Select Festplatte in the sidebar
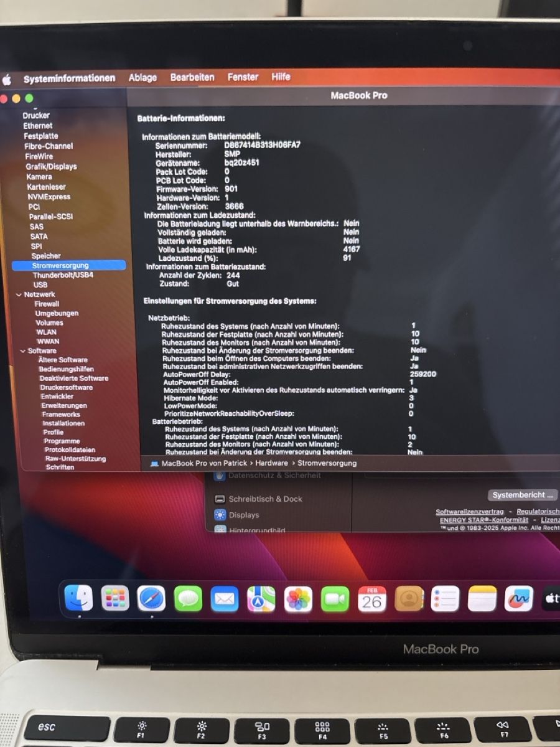560x747 pixels. click(x=41, y=136)
